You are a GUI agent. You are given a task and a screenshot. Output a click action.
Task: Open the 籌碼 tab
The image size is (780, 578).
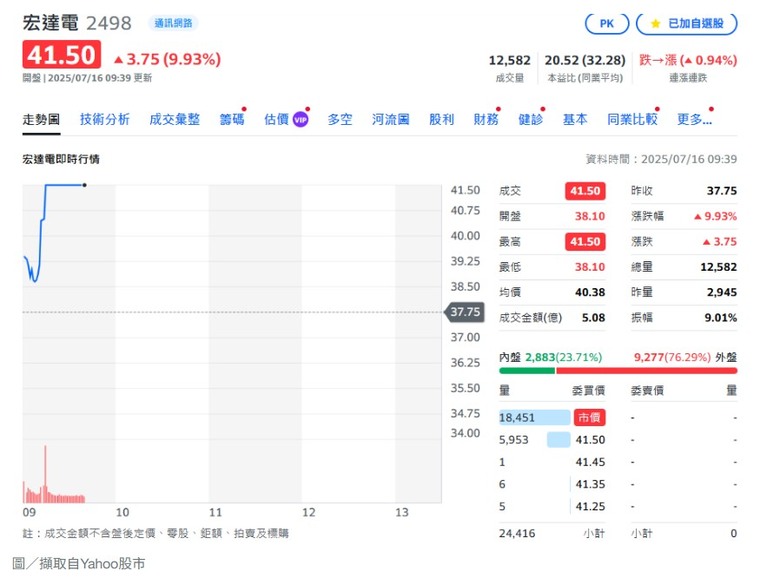pos(232,119)
